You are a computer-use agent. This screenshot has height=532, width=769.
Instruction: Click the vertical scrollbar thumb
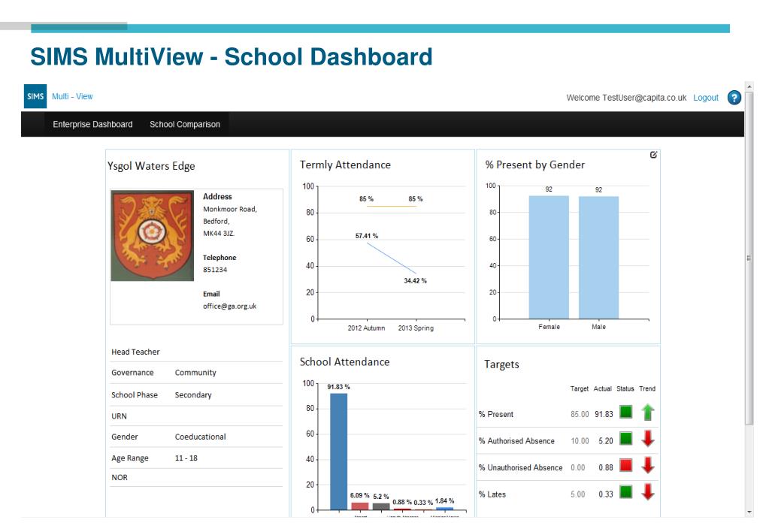coord(749,258)
